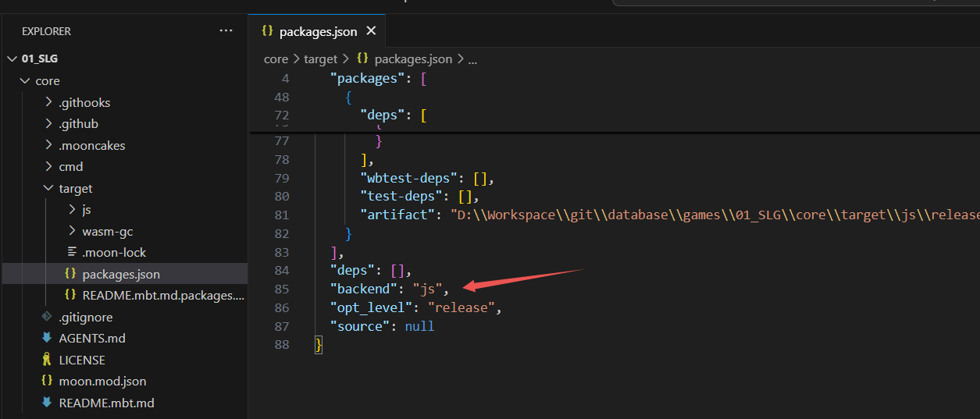Screen dimensions: 980x419
Task: Open the js folder in the tree
Action: coord(87,210)
